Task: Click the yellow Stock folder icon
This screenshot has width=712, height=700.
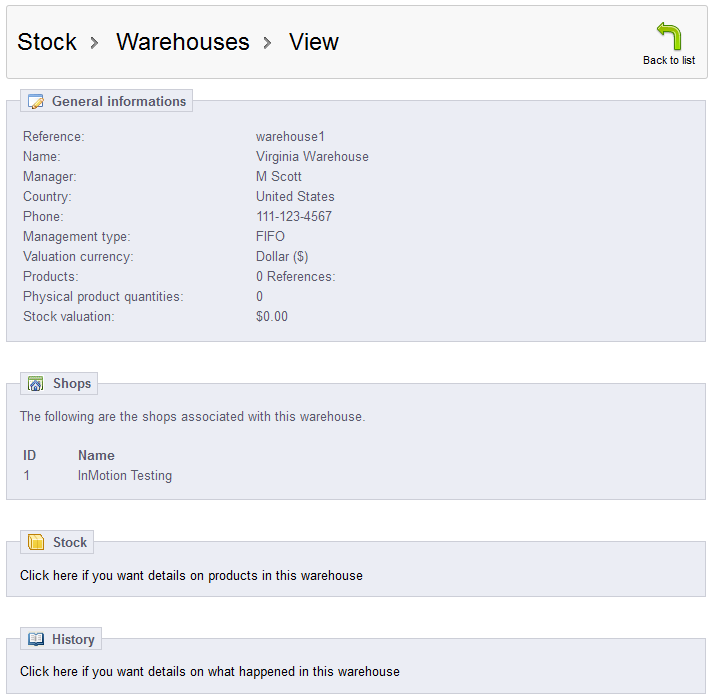Action: 36,542
